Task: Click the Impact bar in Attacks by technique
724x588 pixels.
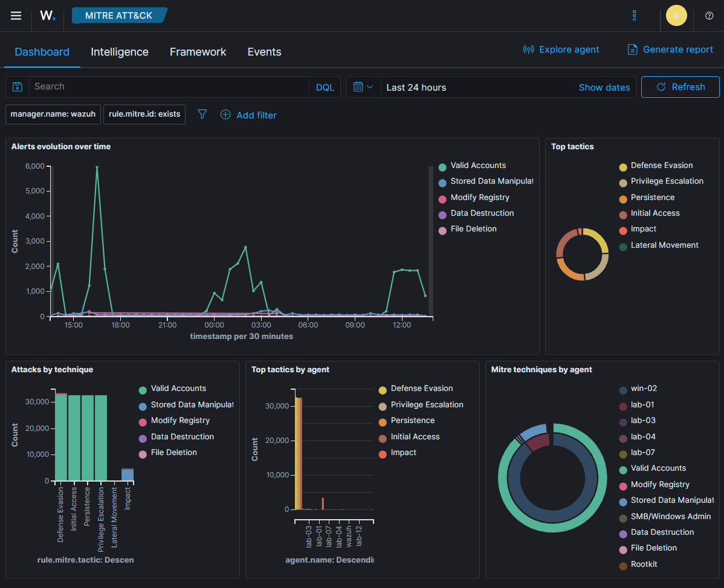Action: coord(128,476)
